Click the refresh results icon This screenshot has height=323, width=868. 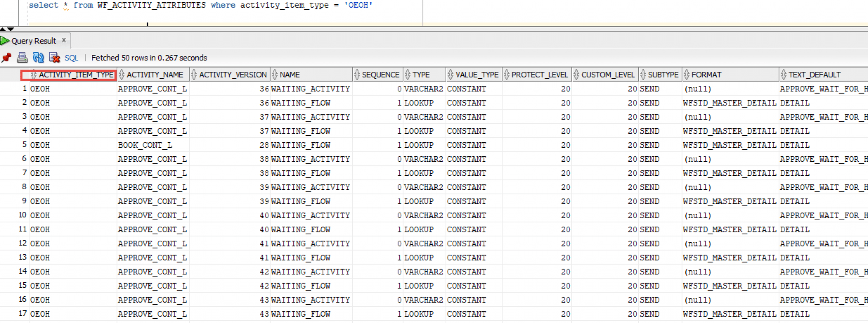click(x=39, y=57)
